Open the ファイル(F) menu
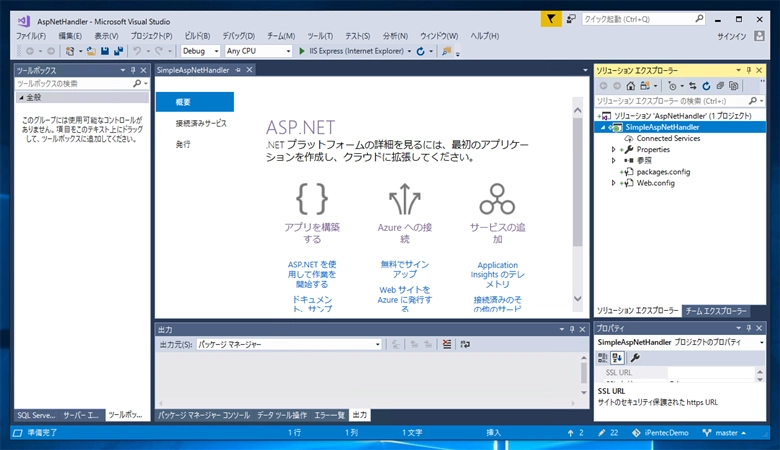This screenshot has width=780, height=450. pyautogui.click(x=31, y=36)
